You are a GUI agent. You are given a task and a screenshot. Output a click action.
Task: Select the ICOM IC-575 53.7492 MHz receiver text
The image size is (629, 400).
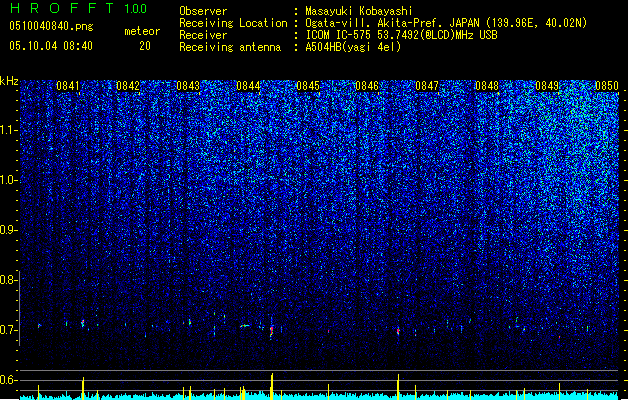click(x=401, y=35)
